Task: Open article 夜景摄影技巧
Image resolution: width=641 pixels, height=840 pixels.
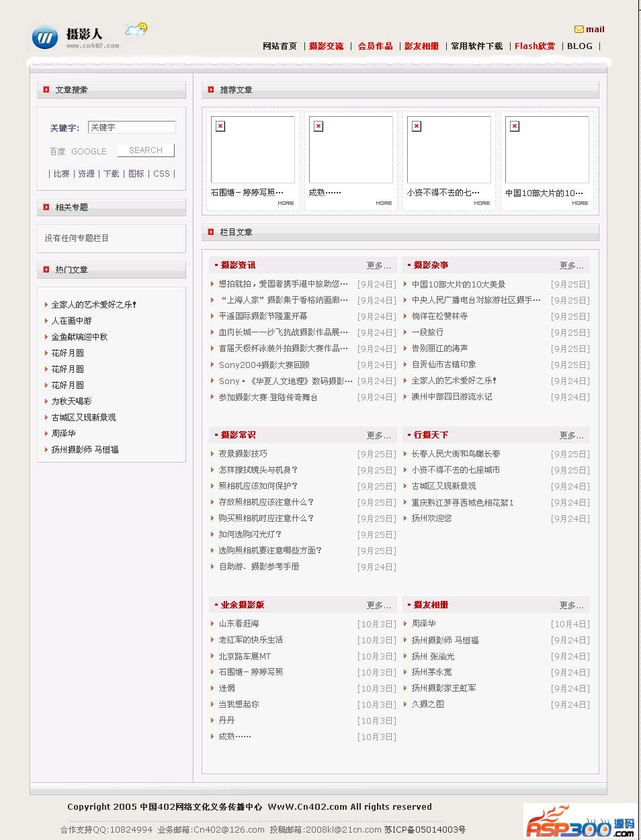Action: click(243, 454)
